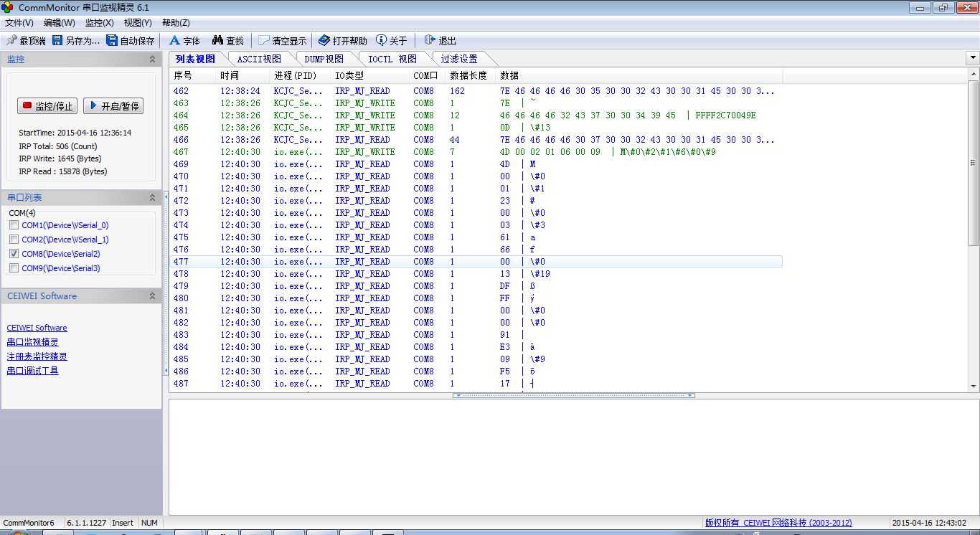The height and width of the screenshot is (535, 980).
Task: Click the IRP Write: 1645 (Bytes) text
Action: 60,158
